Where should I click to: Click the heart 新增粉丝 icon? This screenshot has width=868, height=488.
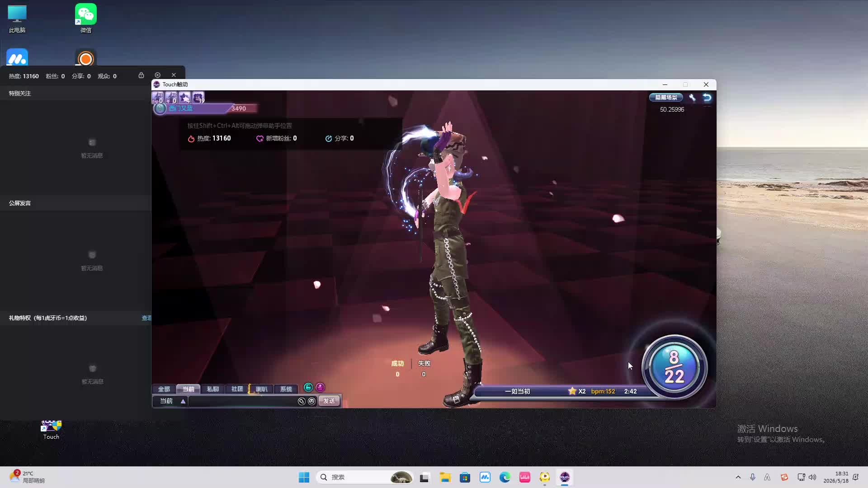coord(259,139)
